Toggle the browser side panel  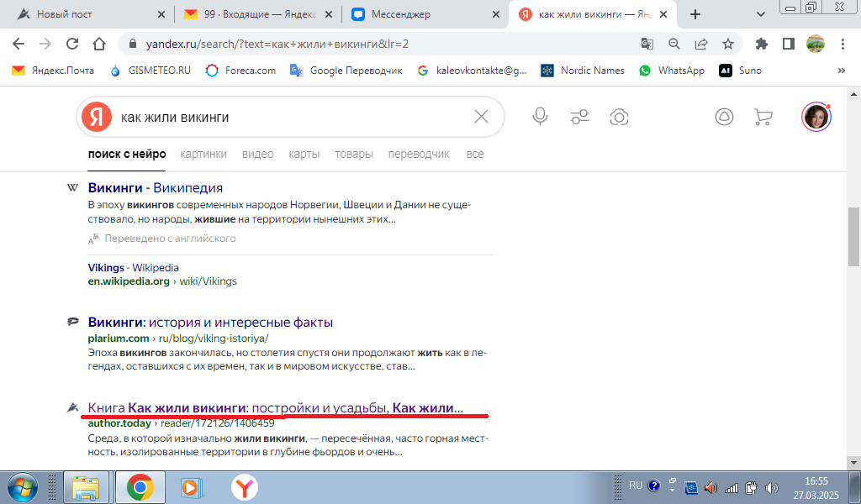pyautogui.click(x=789, y=44)
